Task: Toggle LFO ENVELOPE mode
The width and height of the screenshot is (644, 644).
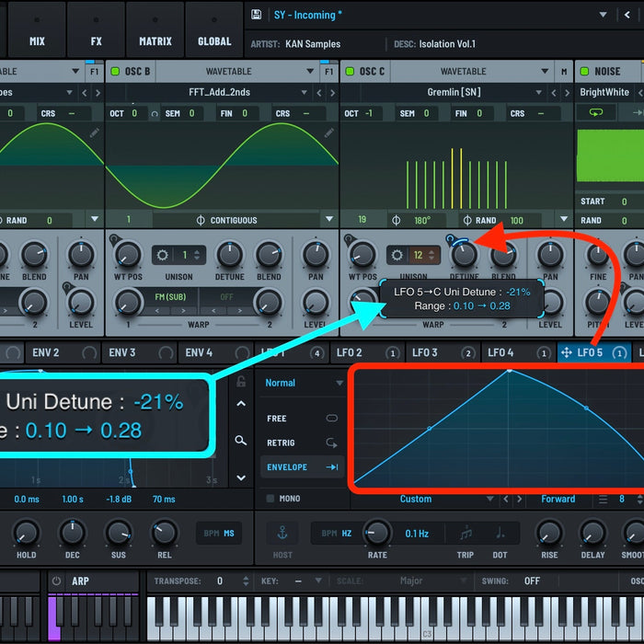Action: point(302,467)
